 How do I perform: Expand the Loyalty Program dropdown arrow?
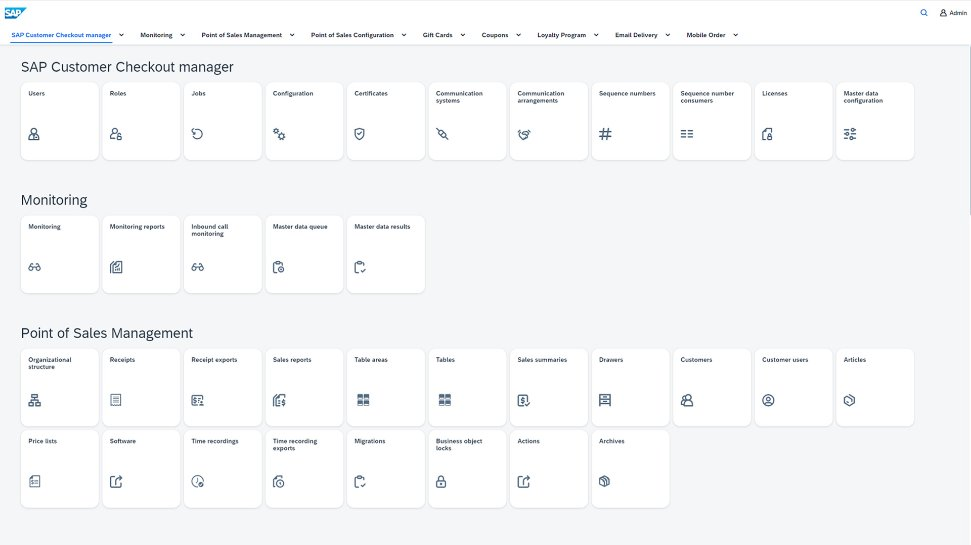pyautogui.click(x=596, y=35)
